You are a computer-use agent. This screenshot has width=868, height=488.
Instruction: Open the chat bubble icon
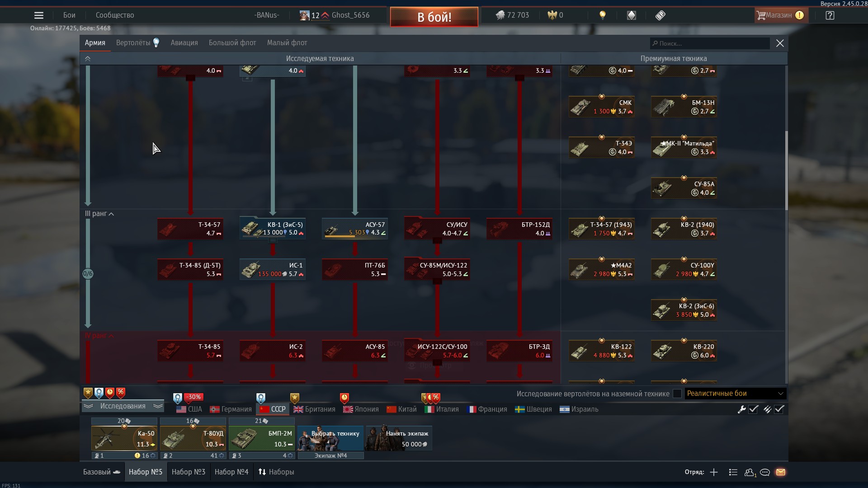click(x=765, y=472)
